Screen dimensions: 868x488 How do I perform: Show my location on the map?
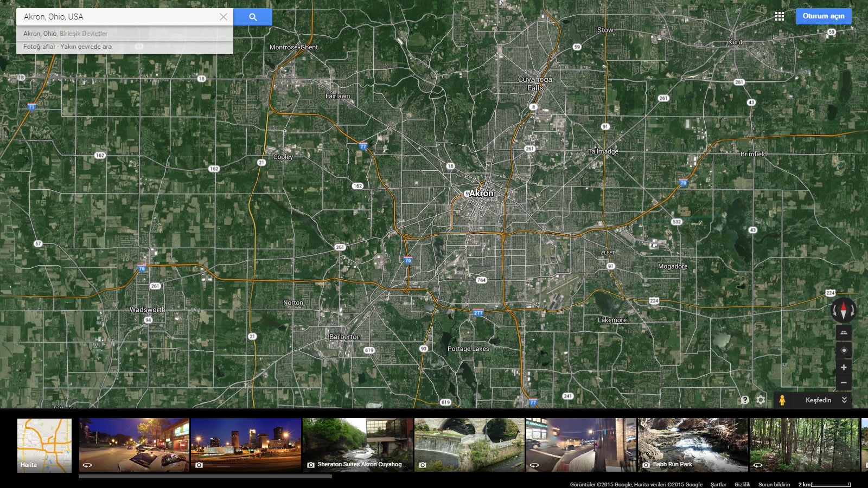click(x=844, y=350)
